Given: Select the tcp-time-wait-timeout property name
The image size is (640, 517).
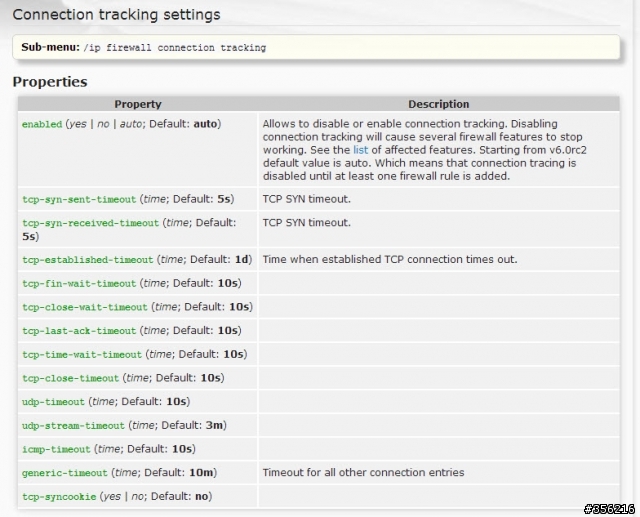Looking at the screenshot, I should tap(82, 355).
